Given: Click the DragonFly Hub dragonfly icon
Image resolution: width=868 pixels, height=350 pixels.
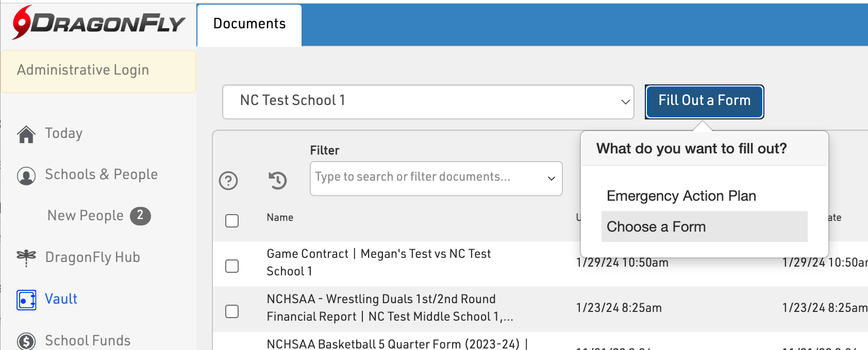Looking at the screenshot, I should click(x=26, y=257).
